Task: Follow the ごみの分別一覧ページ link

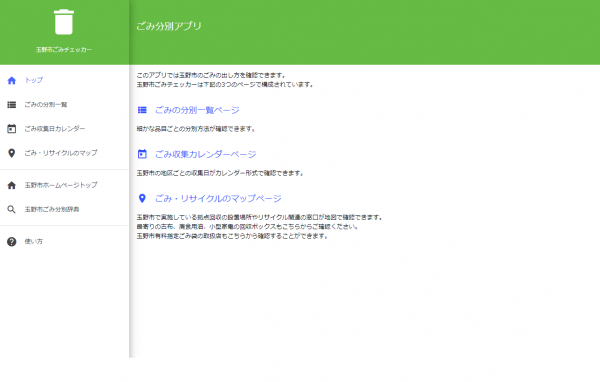Action: [x=197, y=110]
